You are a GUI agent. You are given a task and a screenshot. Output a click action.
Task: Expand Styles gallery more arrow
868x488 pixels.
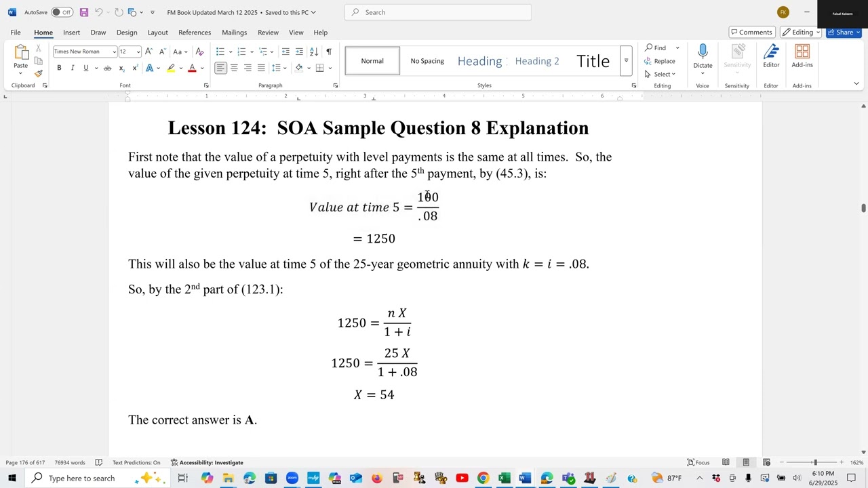point(626,61)
